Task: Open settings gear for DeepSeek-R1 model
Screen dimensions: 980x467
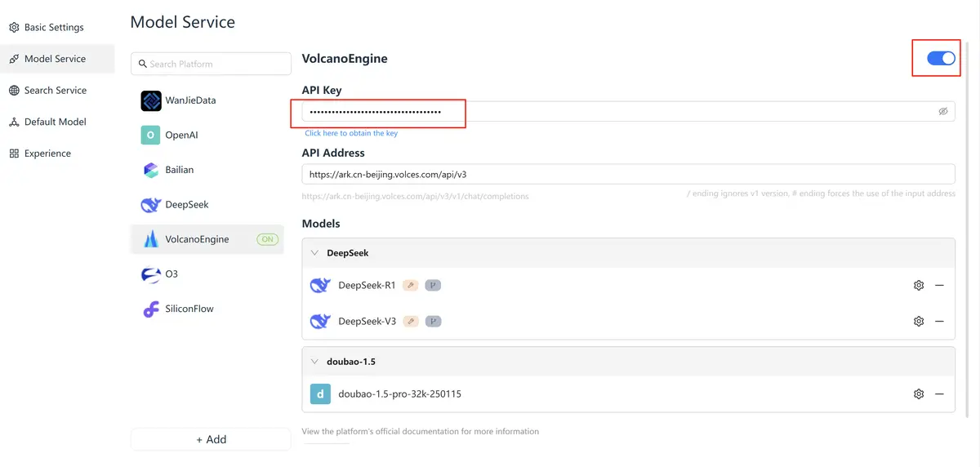Action: pyautogui.click(x=919, y=286)
